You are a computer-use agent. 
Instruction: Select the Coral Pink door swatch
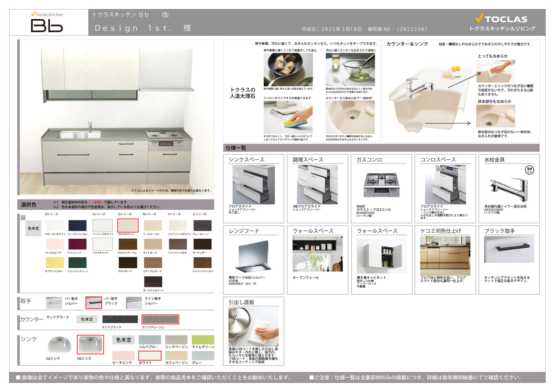click(x=55, y=244)
